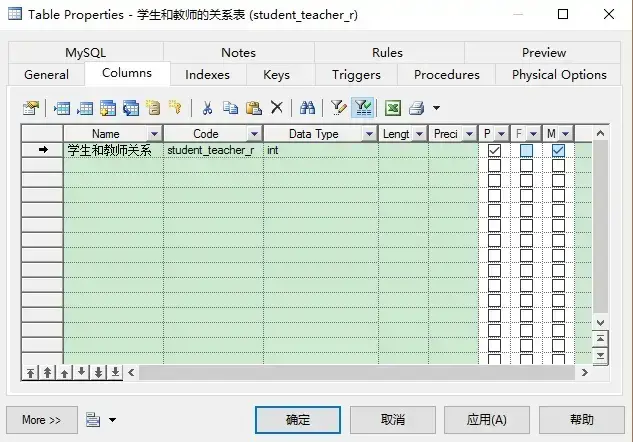Image resolution: width=633 pixels, height=442 pixels.
Task: Switch to the Triggers tab
Action: [x=356, y=75]
